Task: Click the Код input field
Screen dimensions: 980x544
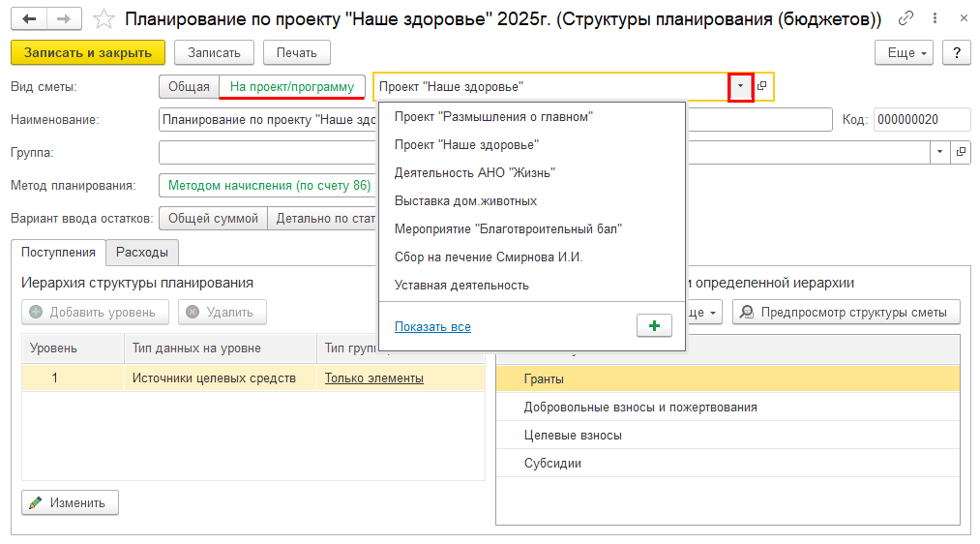Action: coord(921,120)
